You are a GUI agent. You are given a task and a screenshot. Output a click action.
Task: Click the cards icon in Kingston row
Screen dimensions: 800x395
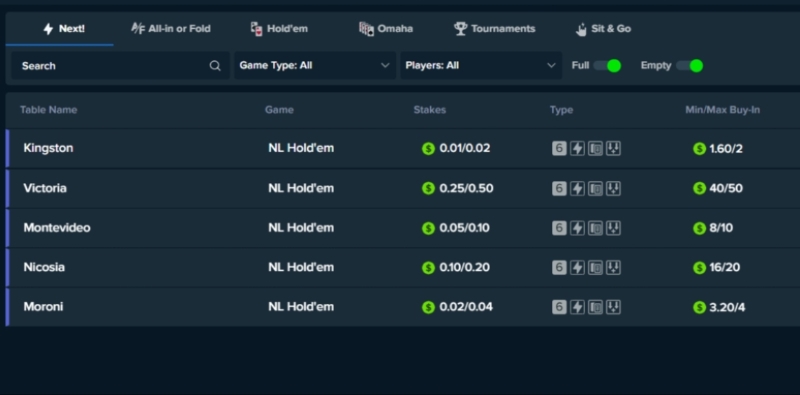coord(595,149)
